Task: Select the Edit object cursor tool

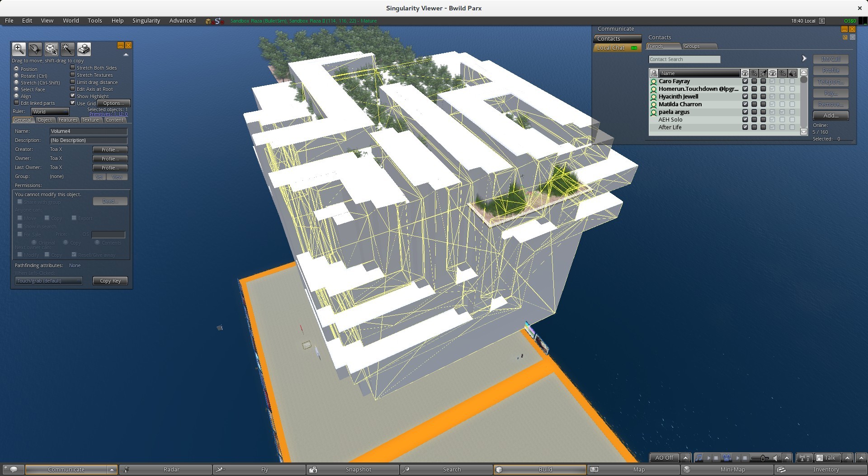Action: click(51, 49)
